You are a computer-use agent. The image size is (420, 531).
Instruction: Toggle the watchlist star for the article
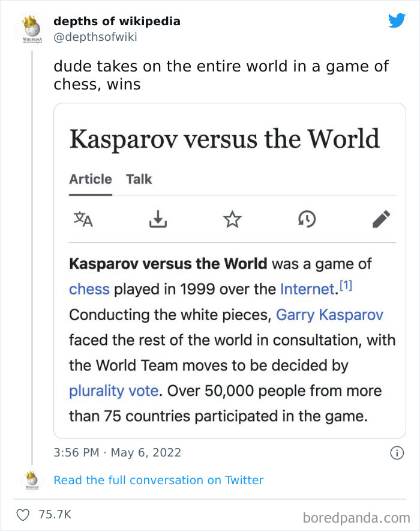232,219
